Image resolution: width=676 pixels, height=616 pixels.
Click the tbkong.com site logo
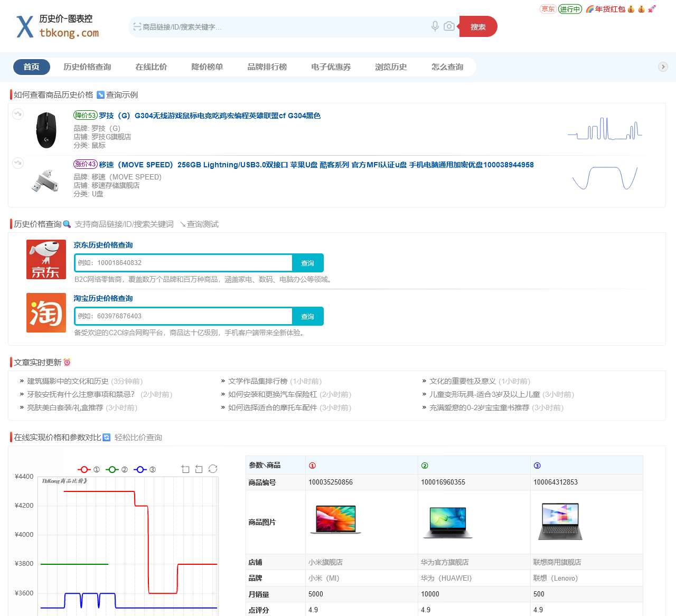58,26
